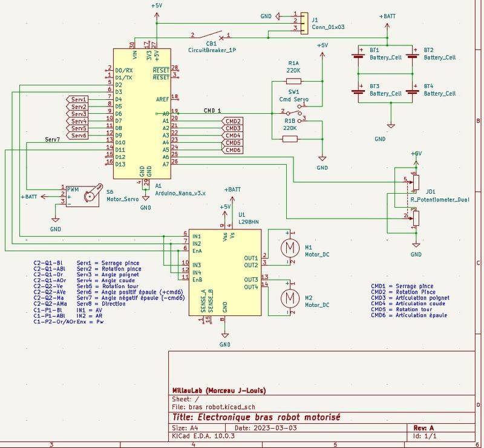
Task: Click the 'Enx = Pw' note line
Action: point(90,321)
